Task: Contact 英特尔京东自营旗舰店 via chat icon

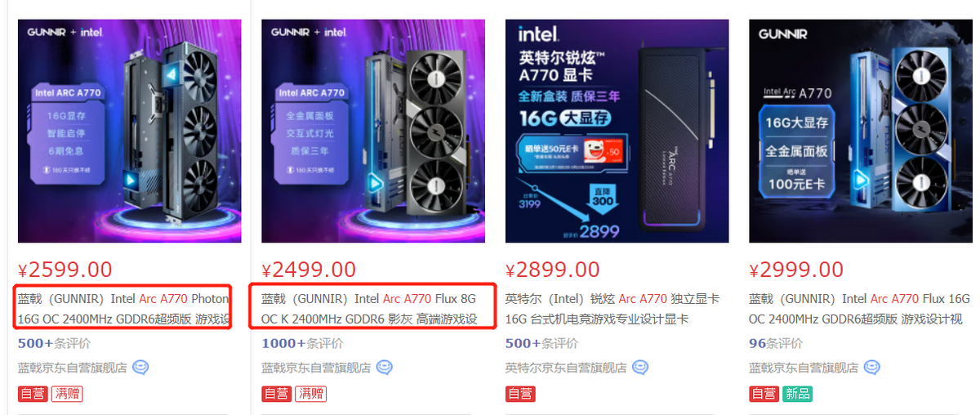Action: [x=640, y=368]
